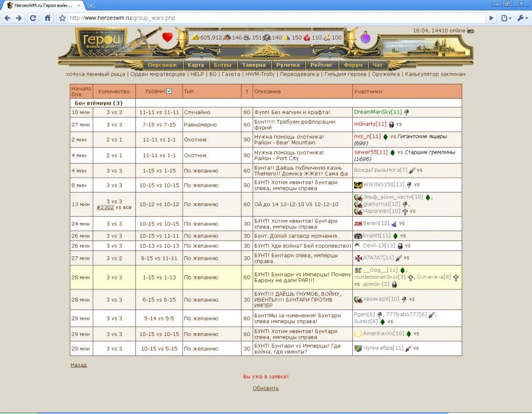The image size is (532, 414).
Task: Open WIKING150[13] player profile
Action: pos(384,184)
